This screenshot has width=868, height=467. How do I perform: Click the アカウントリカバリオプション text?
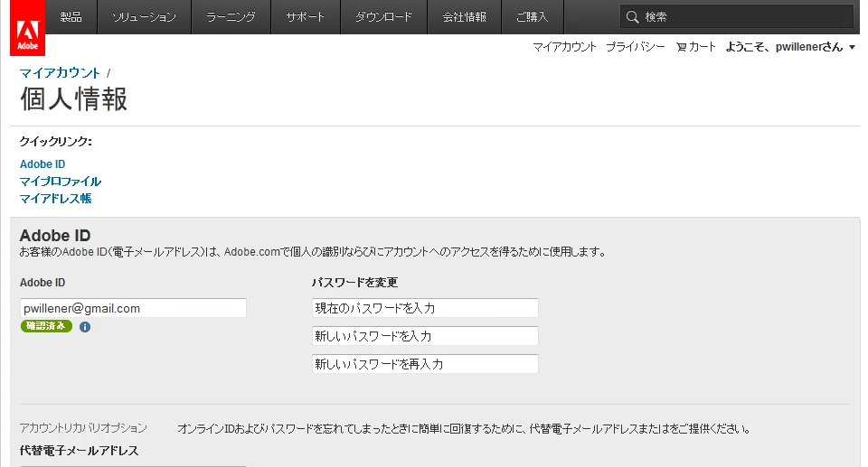(83, 428)
